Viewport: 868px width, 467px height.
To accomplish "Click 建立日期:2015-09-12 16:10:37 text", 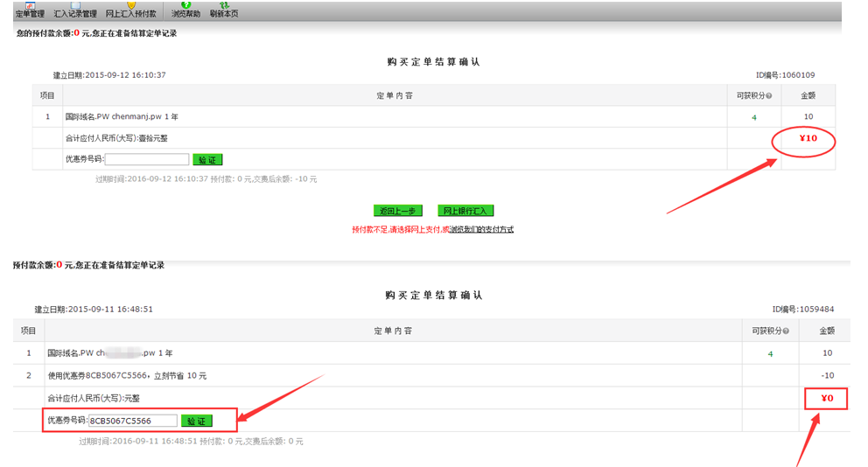I will [109, 75].
